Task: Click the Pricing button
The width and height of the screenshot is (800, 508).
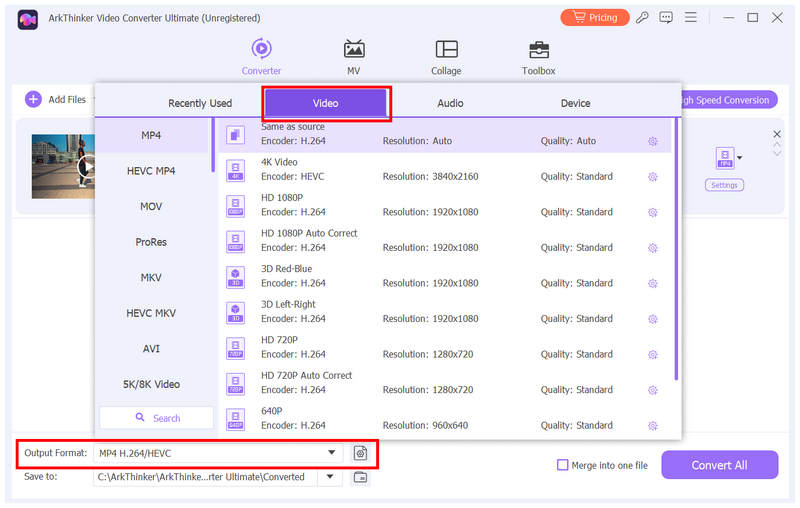Action: coord(595,17)
